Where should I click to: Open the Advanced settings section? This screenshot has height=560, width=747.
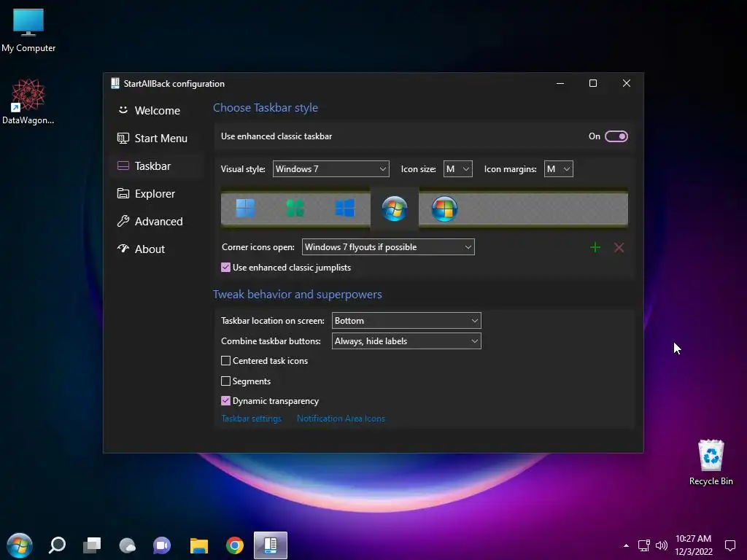point(157,221)
